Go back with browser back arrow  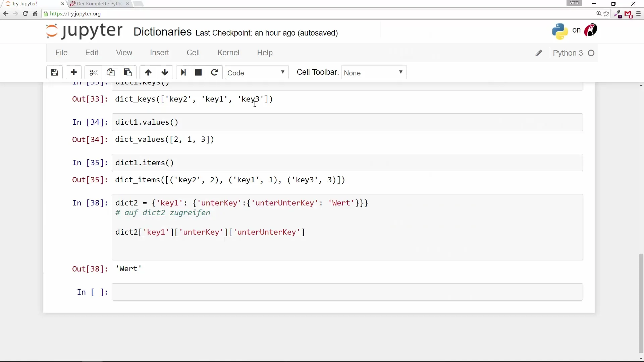(6, 14)
